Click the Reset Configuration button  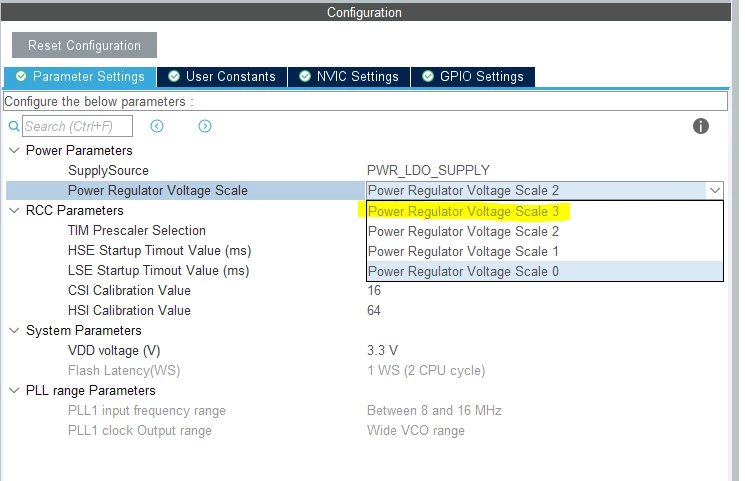[84, 45]
